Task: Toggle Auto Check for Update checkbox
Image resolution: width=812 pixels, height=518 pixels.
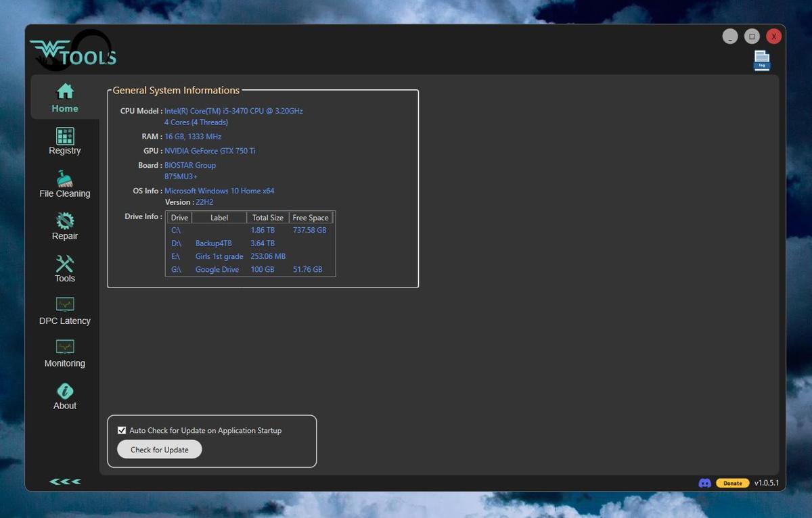Action: coord(122,430)
